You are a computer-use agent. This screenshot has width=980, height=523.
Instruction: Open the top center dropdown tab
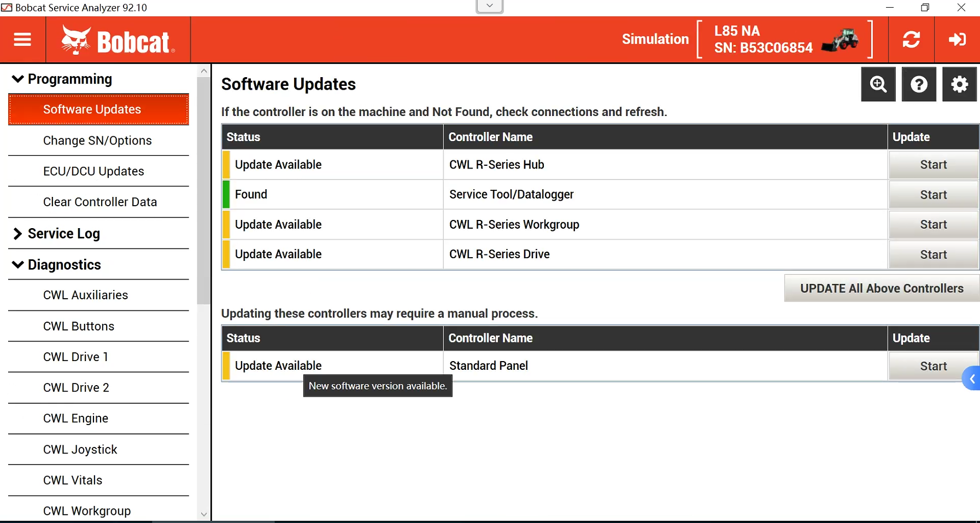click(490, 6)
